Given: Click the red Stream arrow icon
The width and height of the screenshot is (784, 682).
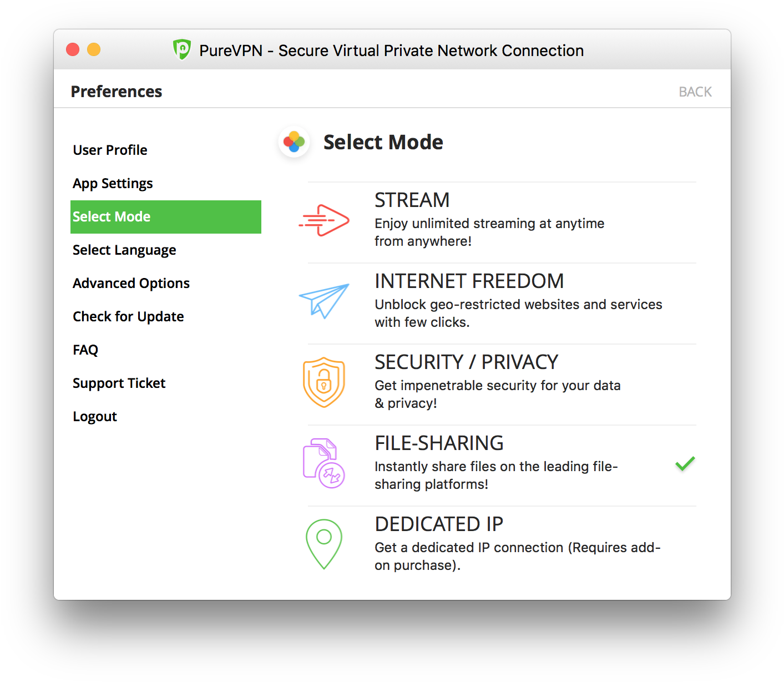Looking at the screenshot, I should 324,220.
